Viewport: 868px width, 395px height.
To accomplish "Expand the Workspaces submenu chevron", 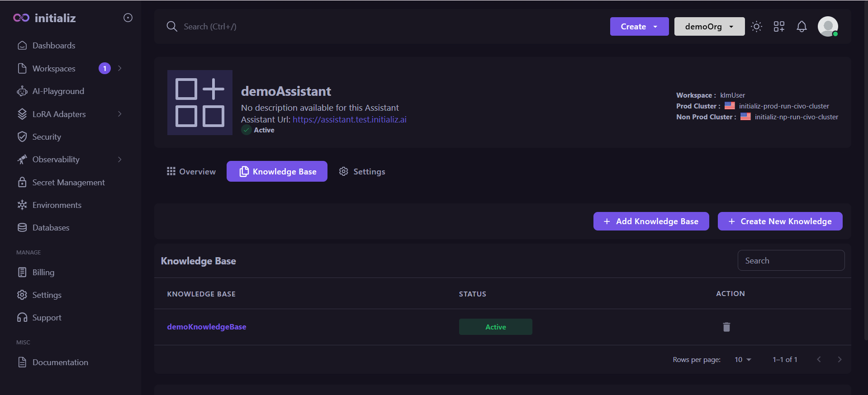I will coord(120,68).
